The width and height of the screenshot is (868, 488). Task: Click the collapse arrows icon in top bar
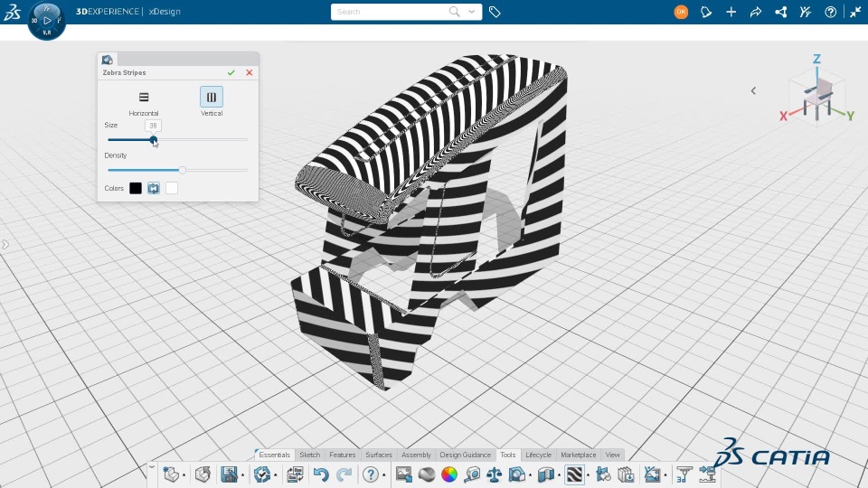(x=855, y=12)
